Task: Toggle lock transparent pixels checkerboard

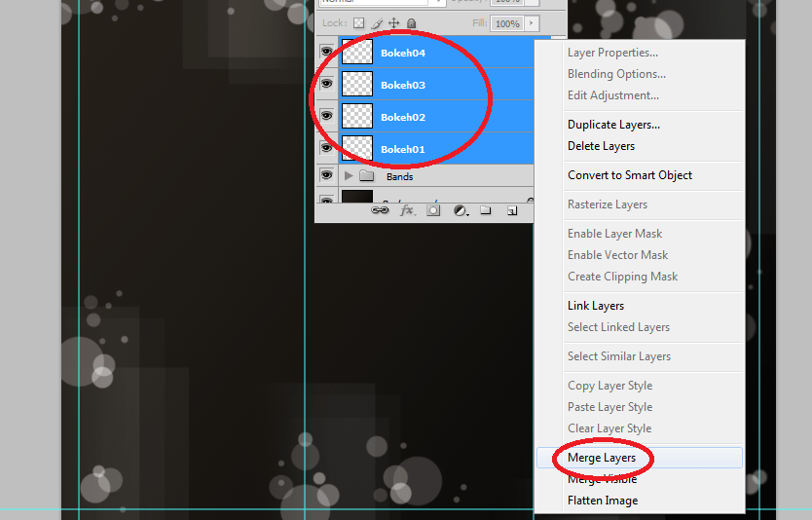Action: click(358, 23)
